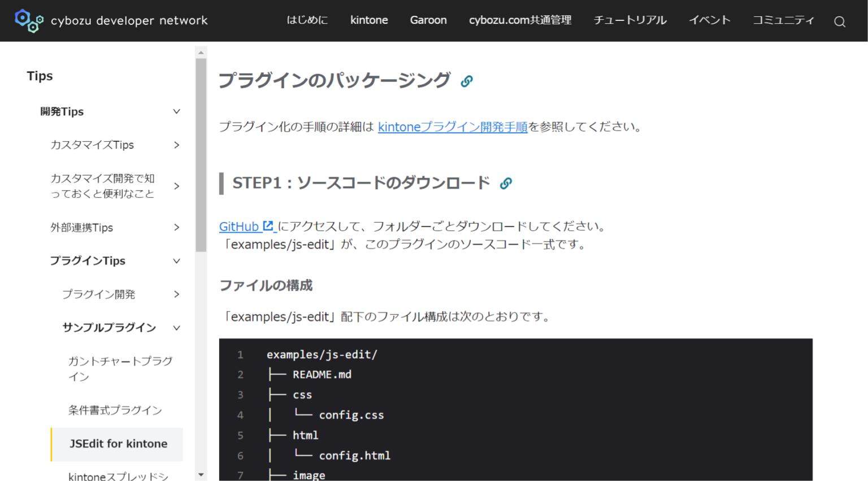Image resolution: width=868 pixels, height=481 pixels.
Task: Expand the カスタマイズTips section
Action: pos(177,145)
